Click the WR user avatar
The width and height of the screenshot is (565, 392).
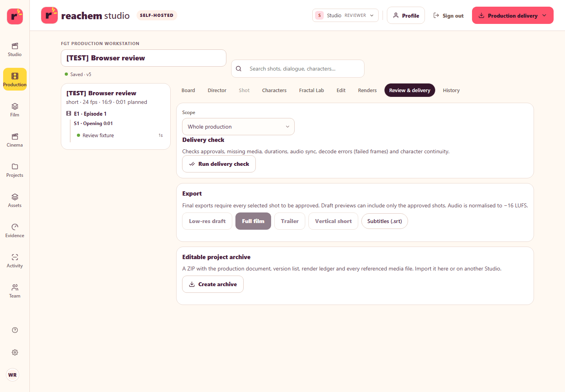[x=13, y=375]
